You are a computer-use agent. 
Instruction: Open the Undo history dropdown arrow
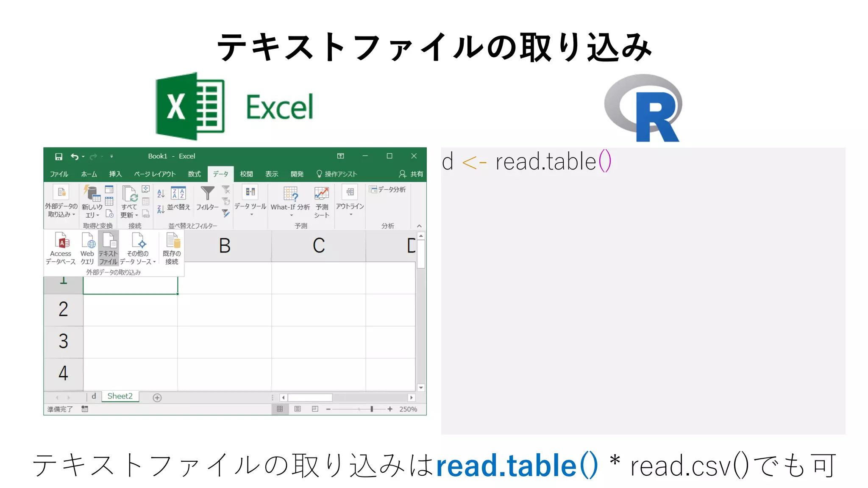[x=83, y=157]
